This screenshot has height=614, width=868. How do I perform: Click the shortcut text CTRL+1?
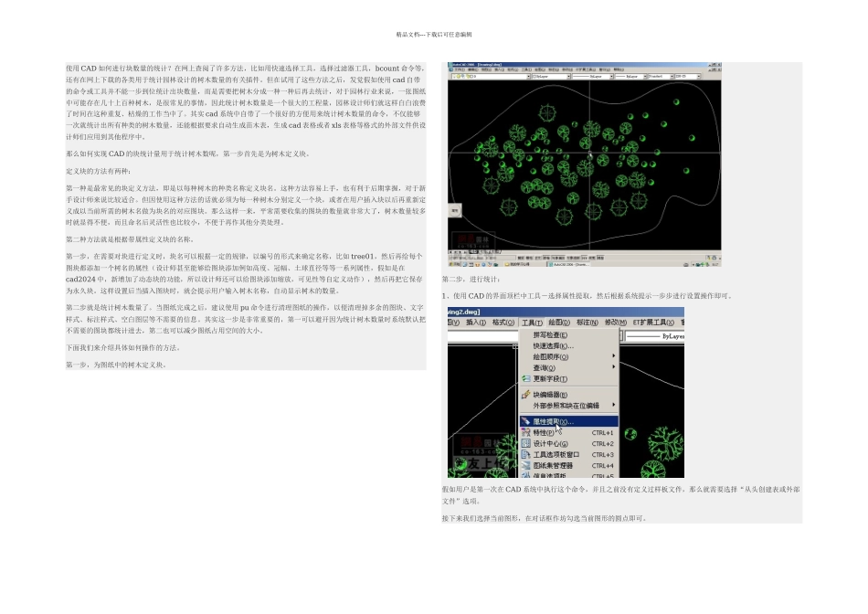tap(602, 433)
